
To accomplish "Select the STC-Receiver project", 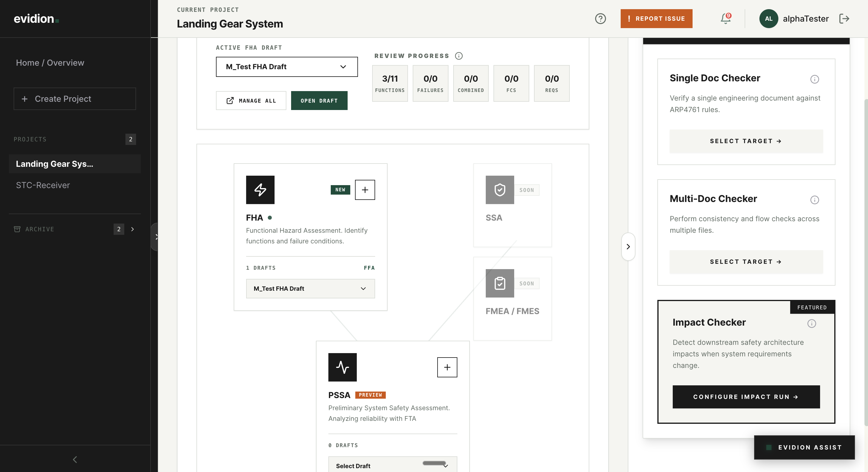I will click(43, 185).
